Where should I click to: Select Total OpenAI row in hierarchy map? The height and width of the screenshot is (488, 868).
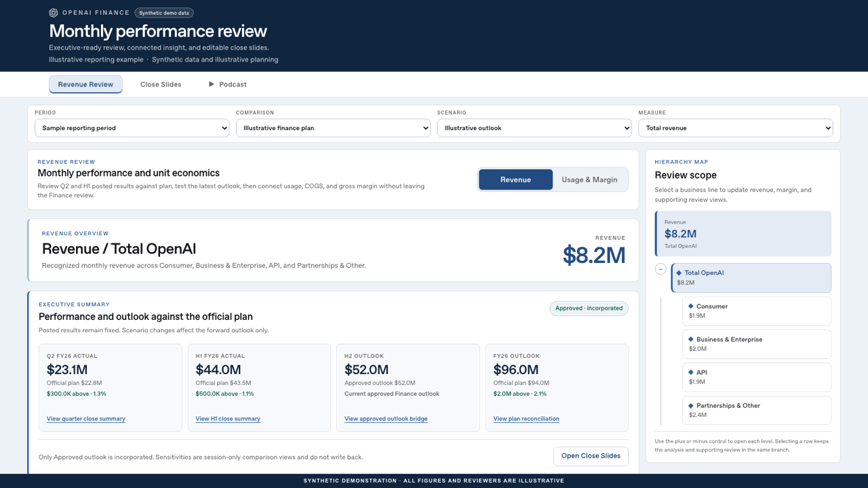click(751, 278)
